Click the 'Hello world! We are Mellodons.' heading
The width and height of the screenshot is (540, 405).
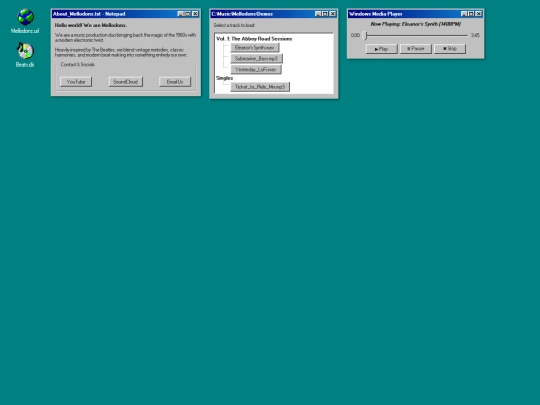click(91, 25)
